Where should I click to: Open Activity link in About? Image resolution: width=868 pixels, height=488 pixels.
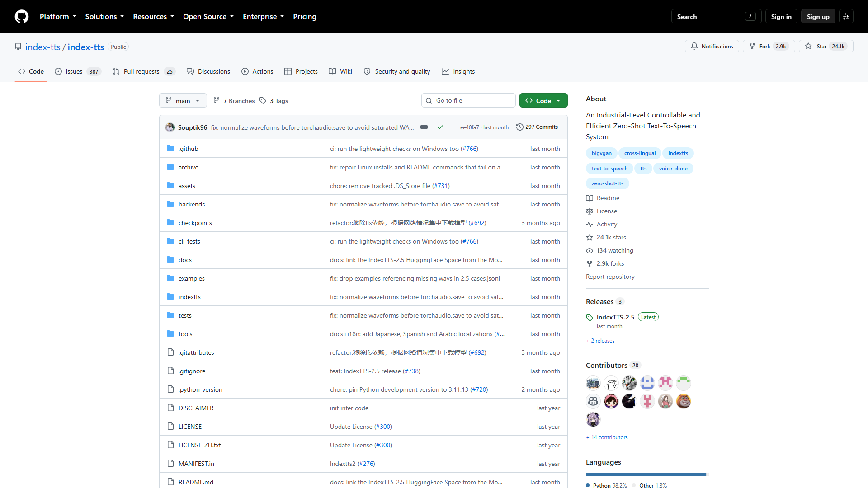602,225
